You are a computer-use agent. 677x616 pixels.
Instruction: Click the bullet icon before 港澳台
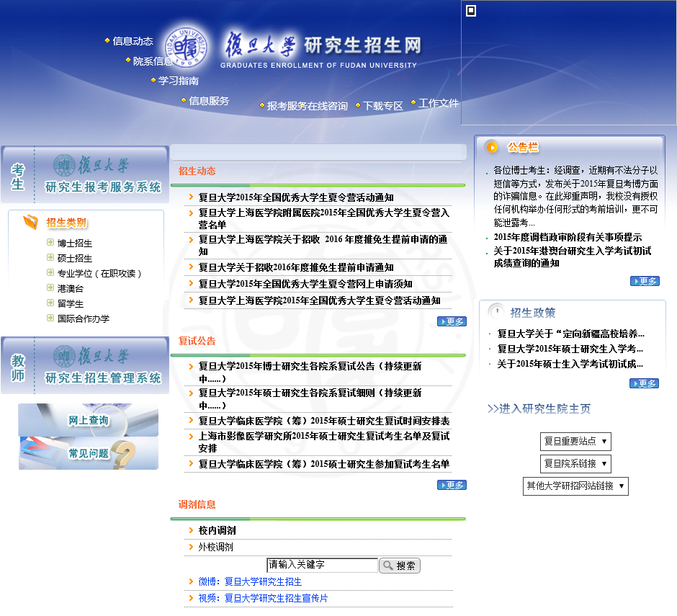click(x=50, y=287)
